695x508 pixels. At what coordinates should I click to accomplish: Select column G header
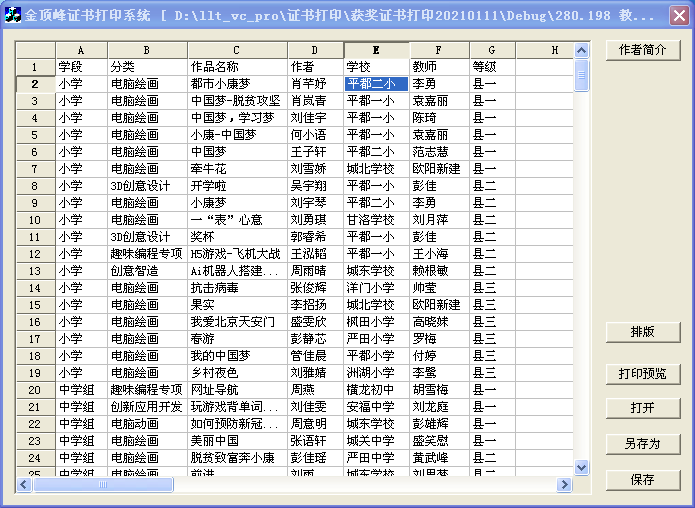(x=492, y=50)
